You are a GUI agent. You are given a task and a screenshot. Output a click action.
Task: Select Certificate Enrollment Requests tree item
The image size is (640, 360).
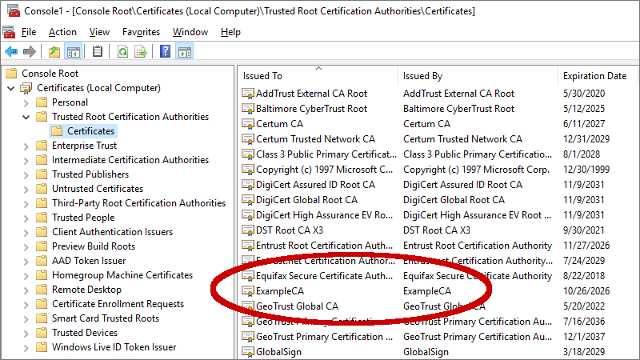pyautogui.click(x=118, y=304)
